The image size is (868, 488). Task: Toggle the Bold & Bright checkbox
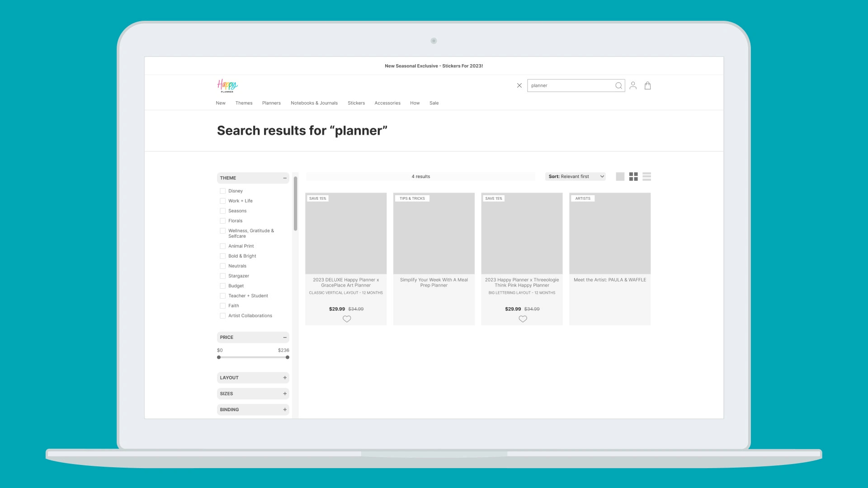coord(222,256)
